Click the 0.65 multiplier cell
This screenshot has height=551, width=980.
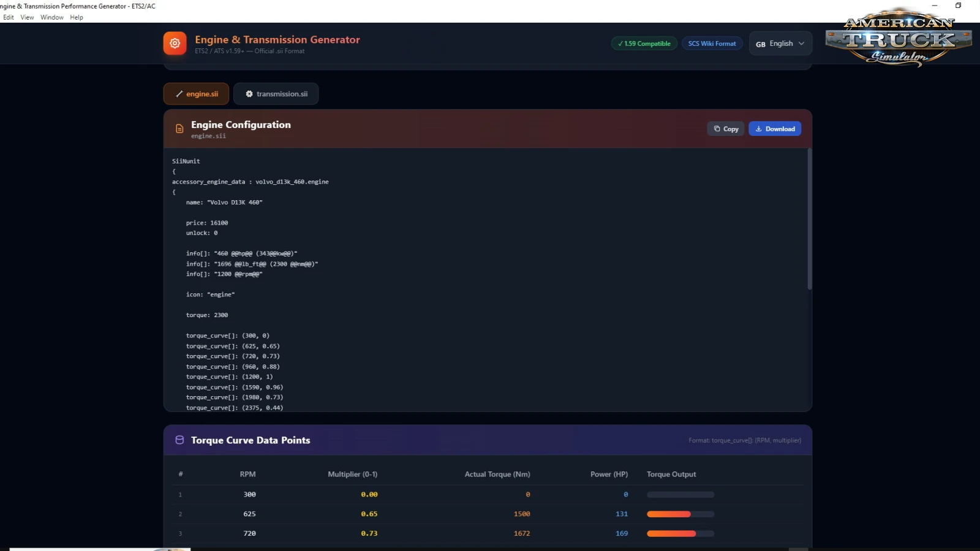pos(369,514)
